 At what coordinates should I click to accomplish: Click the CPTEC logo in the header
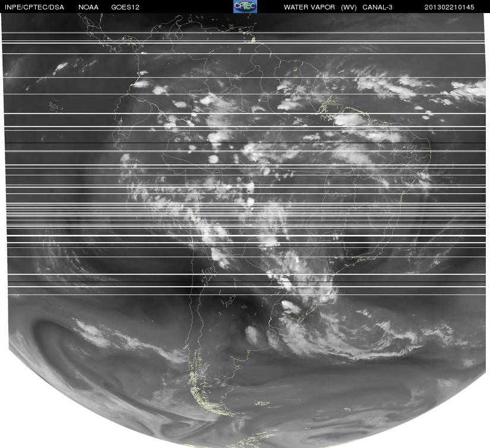(245, 7)
